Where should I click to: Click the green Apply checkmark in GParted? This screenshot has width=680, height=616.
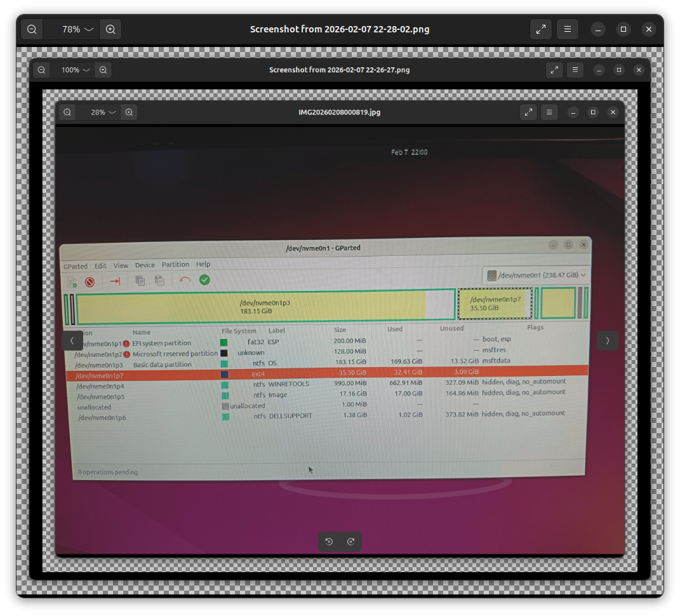(x=204, y=279)
